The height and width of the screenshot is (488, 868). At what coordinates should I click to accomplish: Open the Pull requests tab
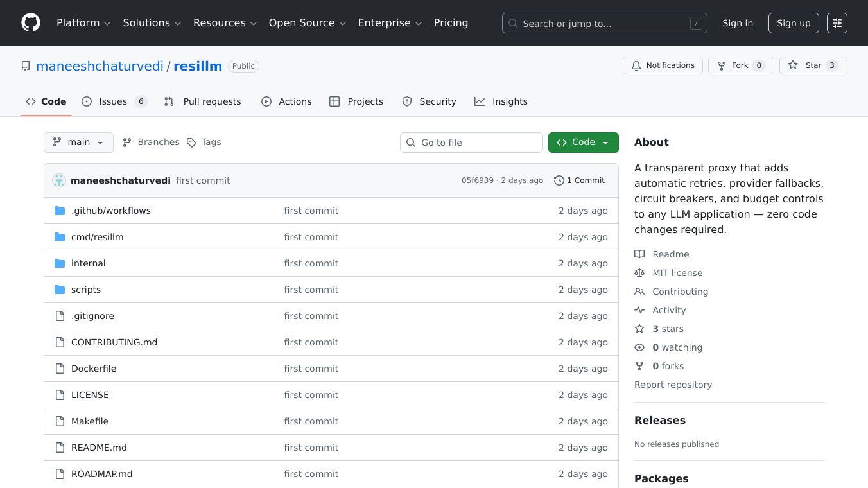pos(203,101)
